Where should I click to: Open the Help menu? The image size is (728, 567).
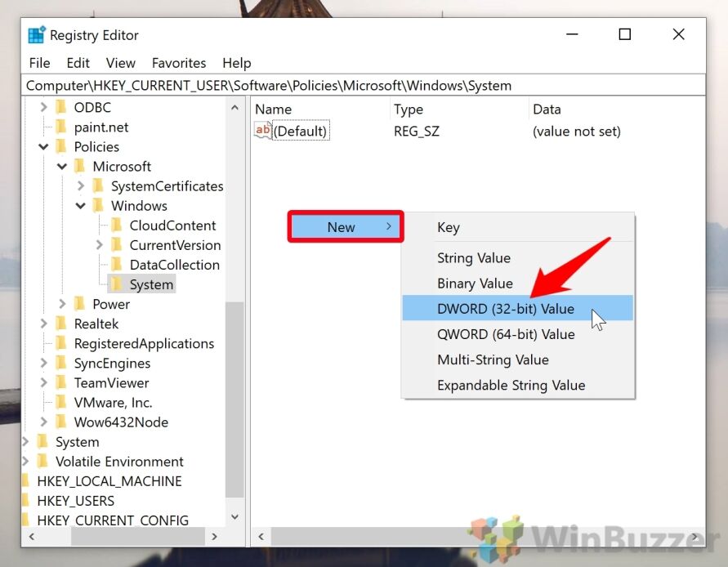tap(237, 63)
